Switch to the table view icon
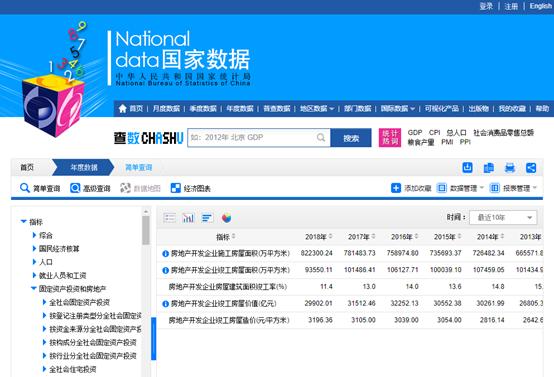554x377 pixels. 170,218
